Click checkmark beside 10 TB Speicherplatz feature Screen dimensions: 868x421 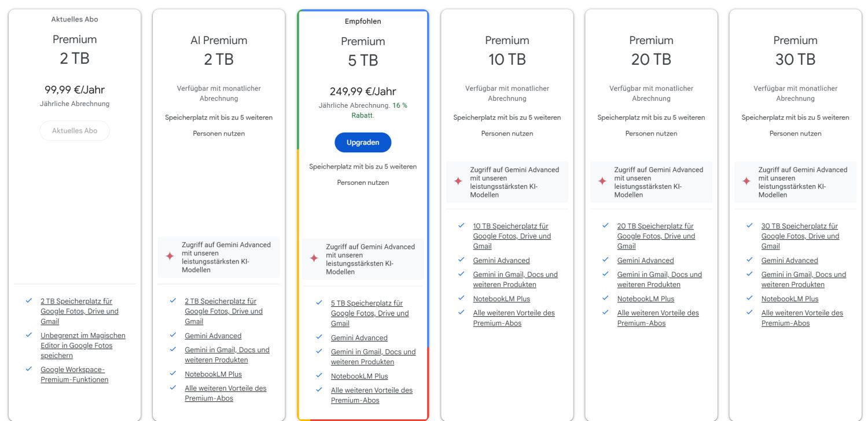[x=461, y=225]
